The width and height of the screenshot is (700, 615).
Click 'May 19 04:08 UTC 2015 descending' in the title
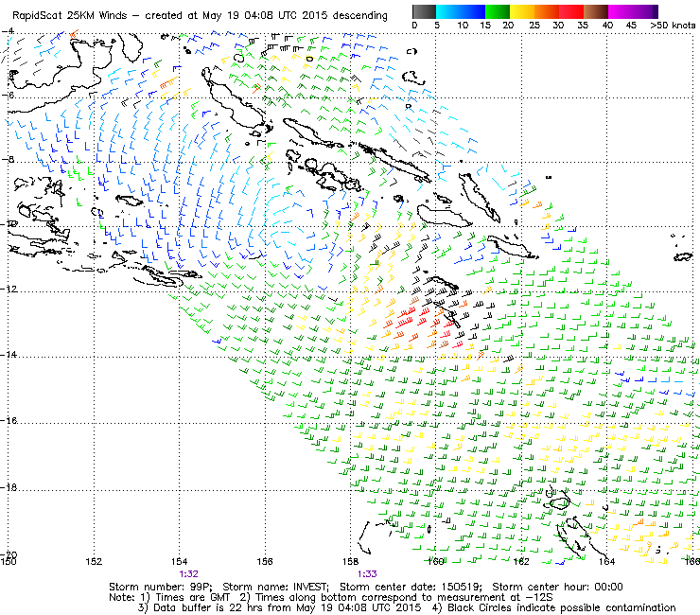tap(294, 15)
